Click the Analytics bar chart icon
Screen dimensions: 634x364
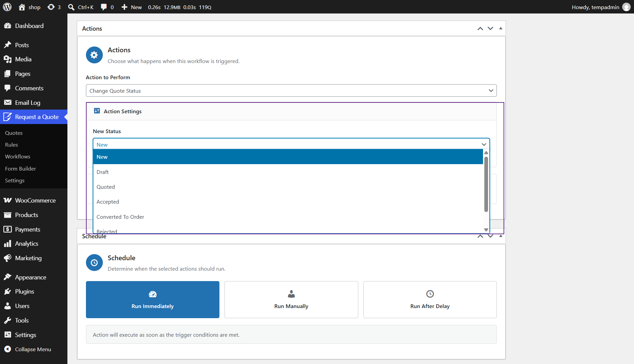(x=7, y=244)
